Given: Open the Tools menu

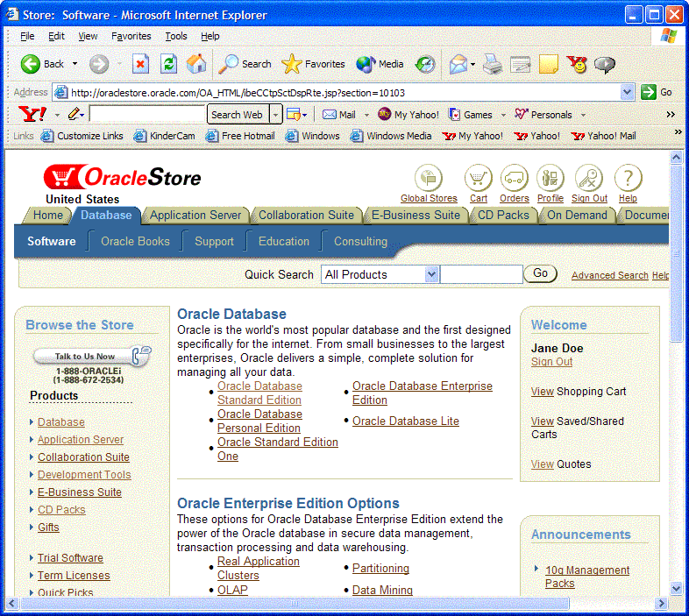Looking at the screenshot, I should coord(176,36).
